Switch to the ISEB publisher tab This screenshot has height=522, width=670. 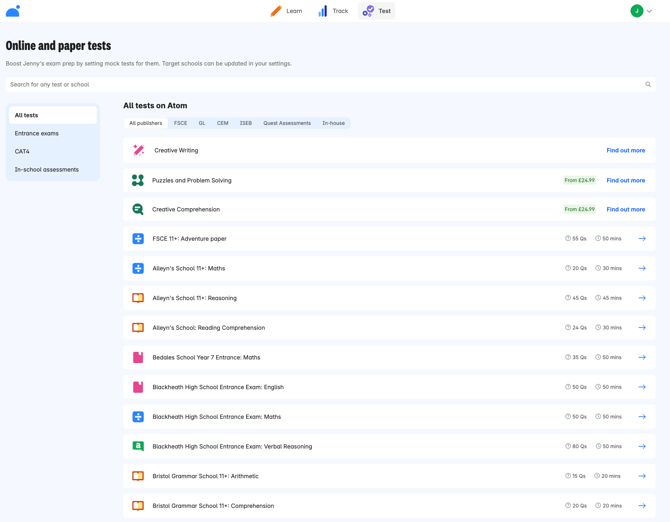pyautogui.click(x=246, y=123)
